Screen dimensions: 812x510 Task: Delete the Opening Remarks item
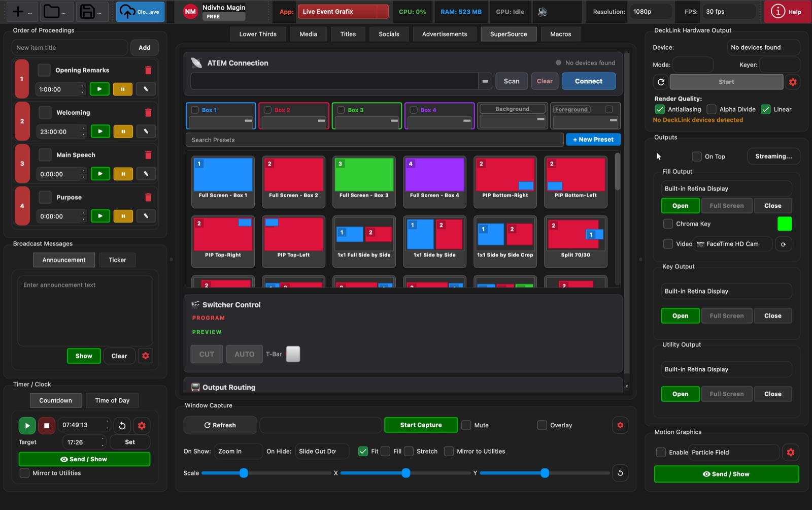click(148, 70)
